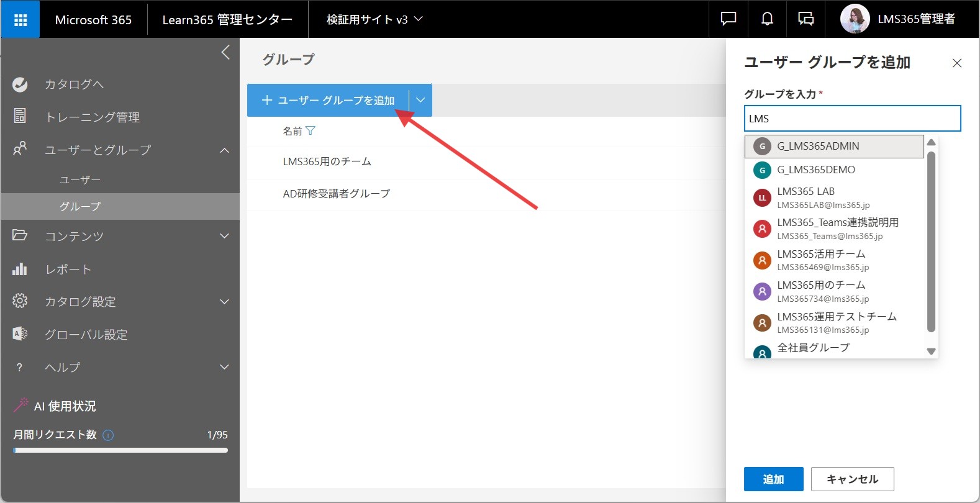The image size is (980, 503).
Task: Click the コンテンツ folder icon
Action: click(20, 235)
